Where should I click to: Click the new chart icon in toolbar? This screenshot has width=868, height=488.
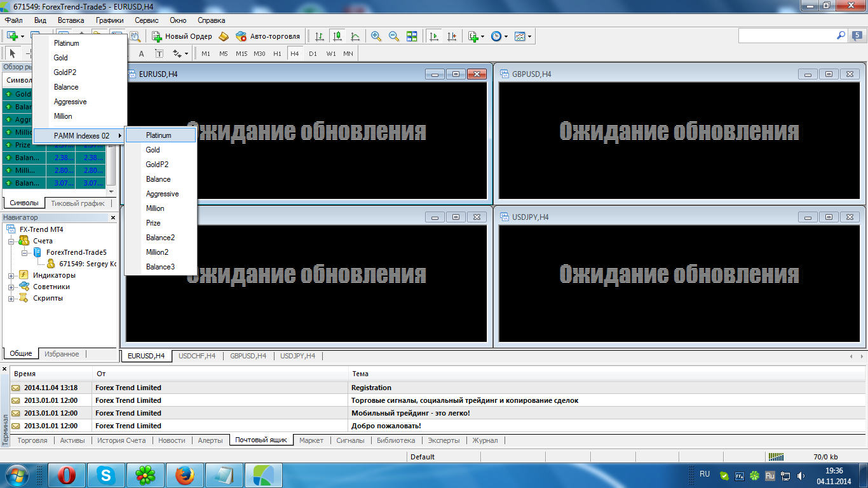(12, 36)
